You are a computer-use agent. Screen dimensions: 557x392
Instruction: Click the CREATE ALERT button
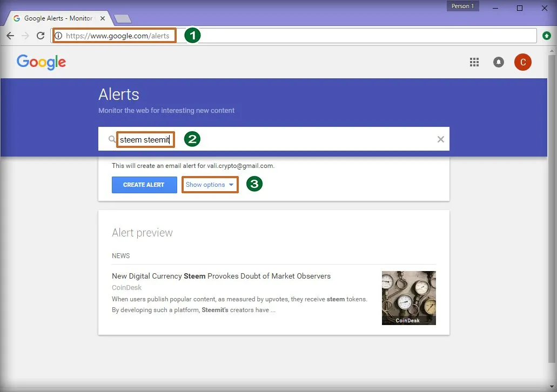144,185
